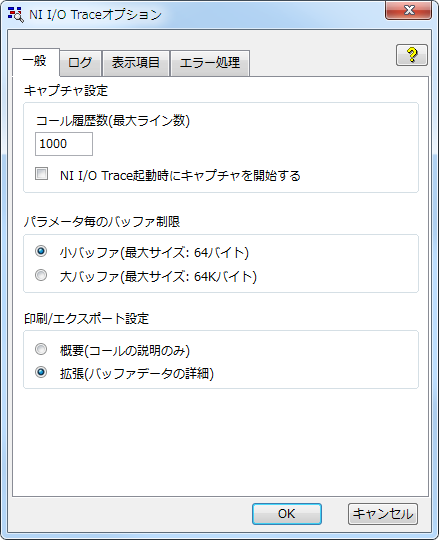This screenshot has height=540, width=439.
Task: Select the 大バッファ 64Kバイト radio button
Action: click(41, 275)
